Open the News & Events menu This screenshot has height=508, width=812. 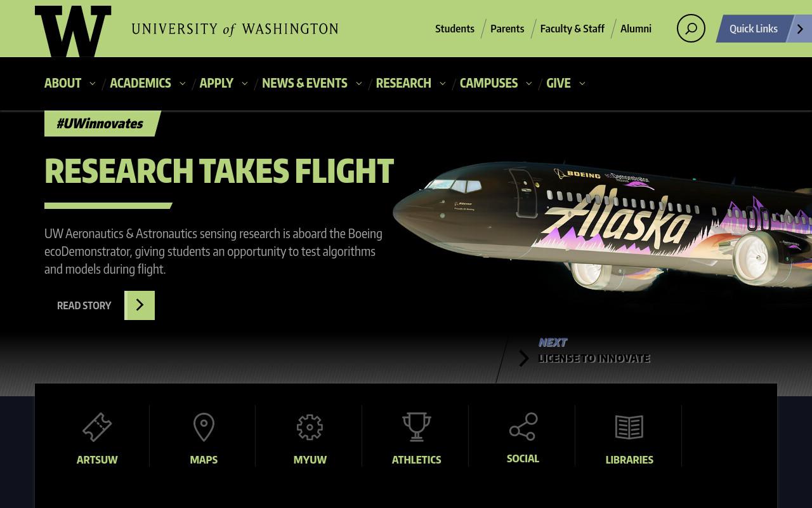pyautogui.click(x=304, y=83)
